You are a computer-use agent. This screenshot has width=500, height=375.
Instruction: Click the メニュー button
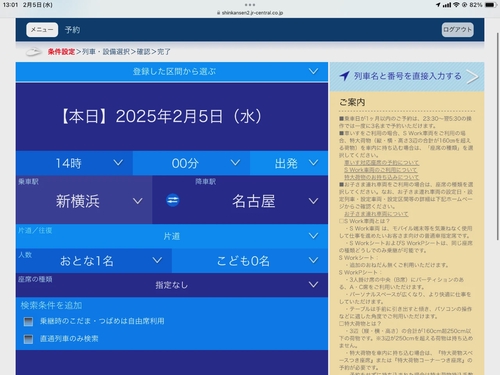[x=42, y=30]
